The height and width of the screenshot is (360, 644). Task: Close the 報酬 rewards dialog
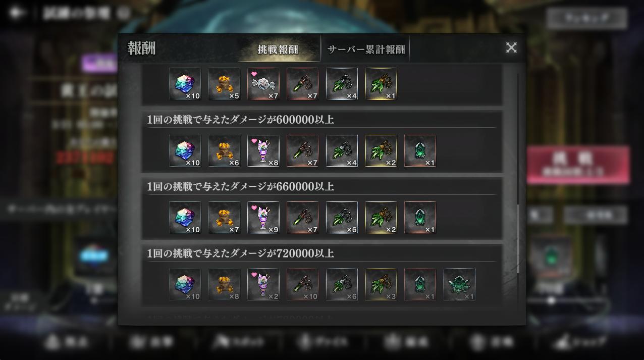[511, 47]
